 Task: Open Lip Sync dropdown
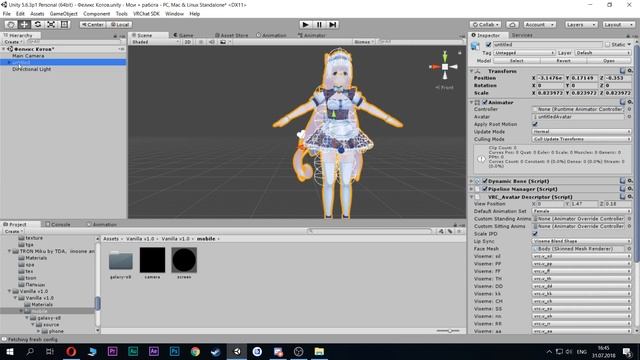click(582, 241)
